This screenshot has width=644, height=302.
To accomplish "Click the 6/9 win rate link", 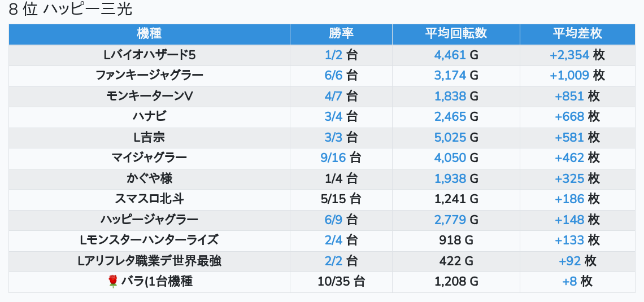I will pyautogui.click(x=333, y=220).
